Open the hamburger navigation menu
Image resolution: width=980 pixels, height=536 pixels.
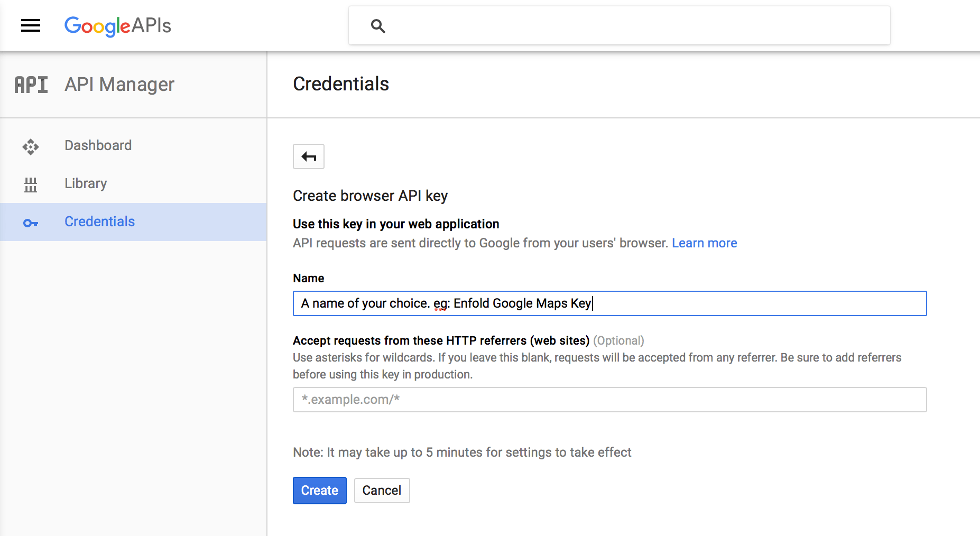click(30, 25)
